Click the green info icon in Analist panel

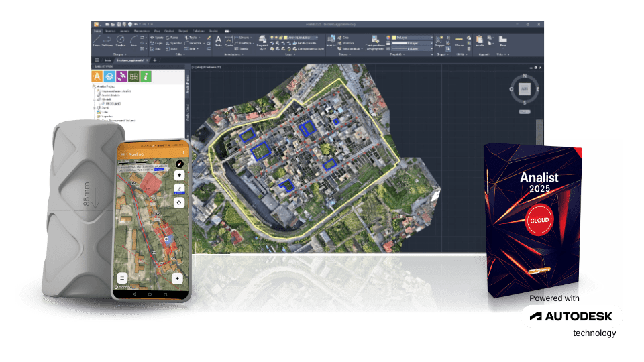click(146, 76)
